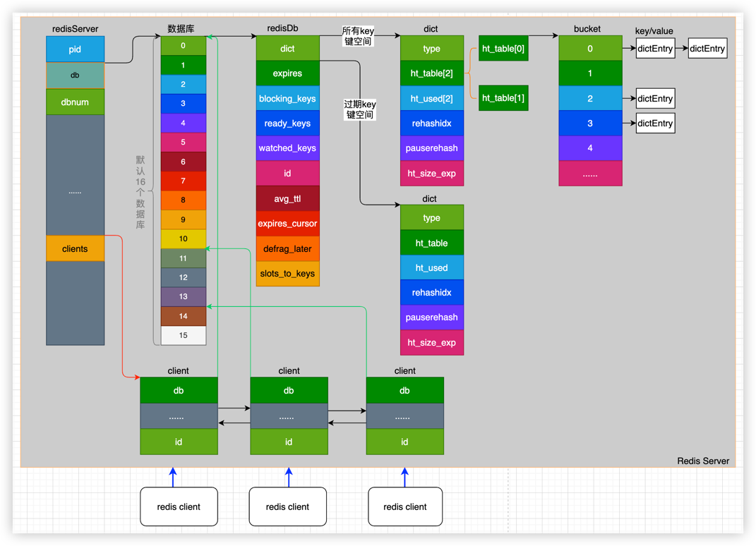Click the expires field in redisDb
The width and height of the screenshot is (756, 546).
(x=287, y=73)
